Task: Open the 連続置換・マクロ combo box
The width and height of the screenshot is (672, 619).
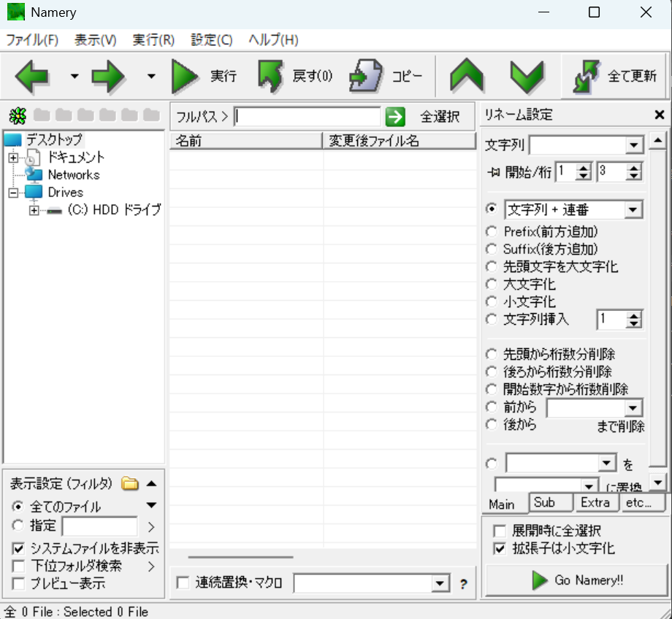Action: [x=439, y=583]
